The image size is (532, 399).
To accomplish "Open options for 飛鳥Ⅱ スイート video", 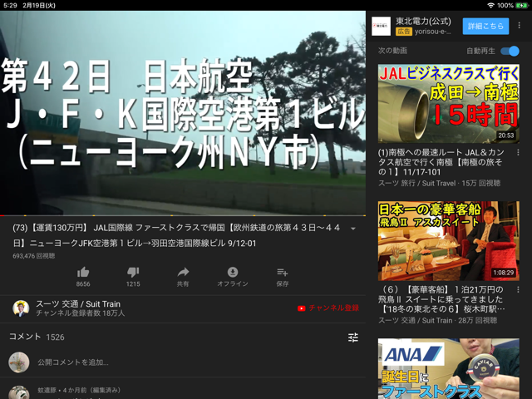I will (518, 290).
